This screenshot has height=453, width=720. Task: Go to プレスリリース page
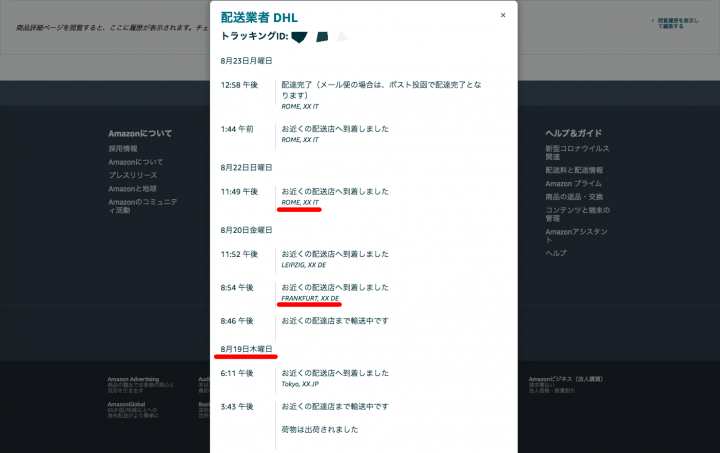131,175
